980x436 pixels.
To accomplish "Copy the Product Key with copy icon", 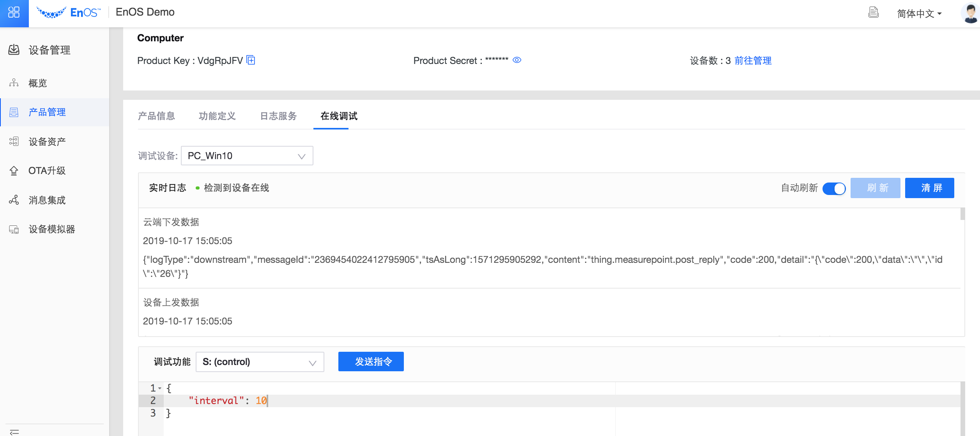I will [x=251, y=60].
